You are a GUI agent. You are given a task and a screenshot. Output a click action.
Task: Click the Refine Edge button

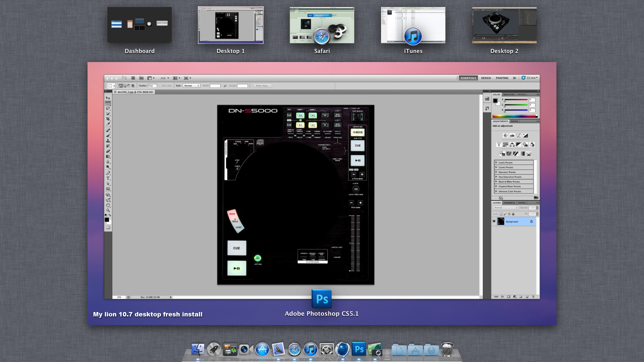(x=263, y=85)
